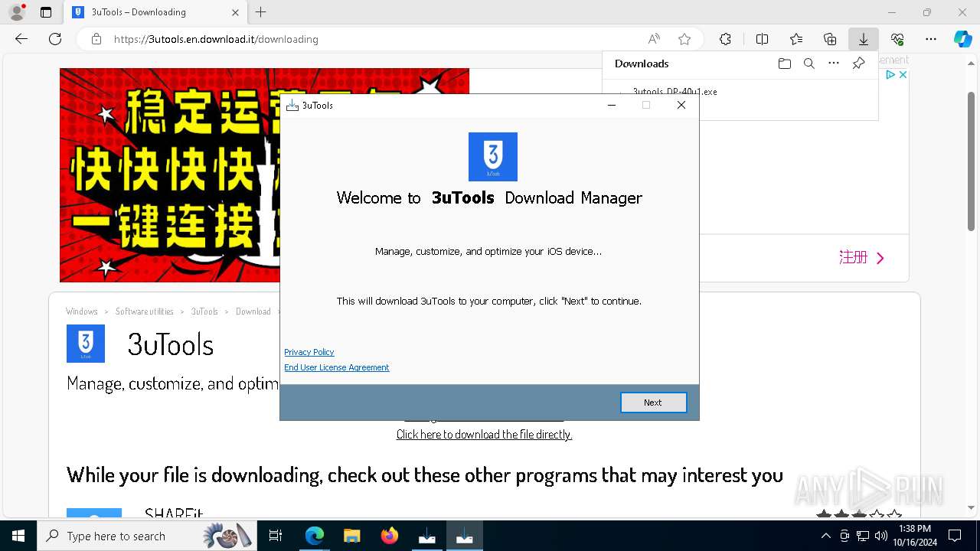This screenshot has width=980, height=551.
Task: Go back in Edge browser
Action: pos(21,39)
